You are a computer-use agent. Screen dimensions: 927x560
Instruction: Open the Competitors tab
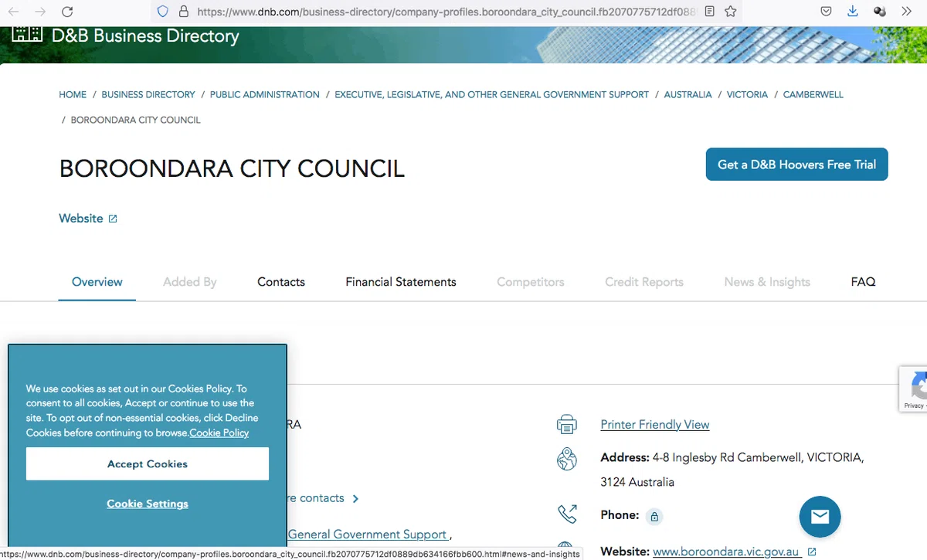[x=531, y=282]
